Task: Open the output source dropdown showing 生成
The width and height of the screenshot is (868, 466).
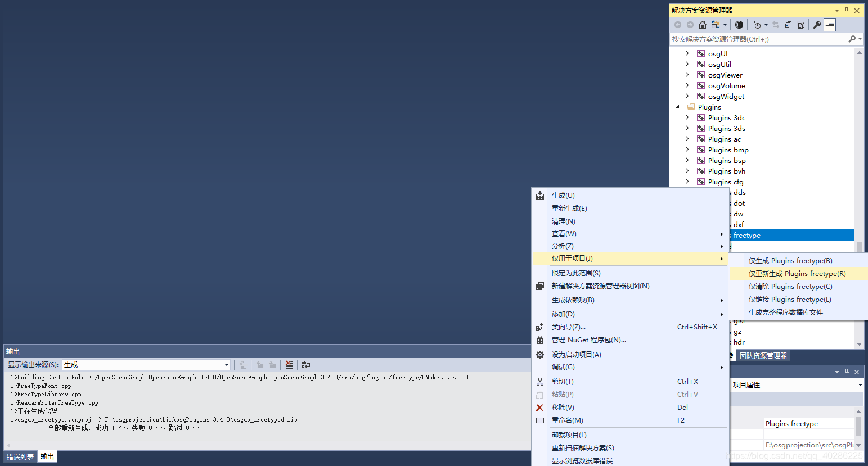Action: [x=146, y=365]
